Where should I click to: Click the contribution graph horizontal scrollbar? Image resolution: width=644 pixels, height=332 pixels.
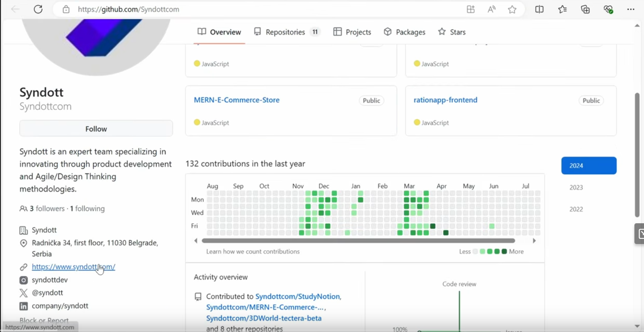358,241
